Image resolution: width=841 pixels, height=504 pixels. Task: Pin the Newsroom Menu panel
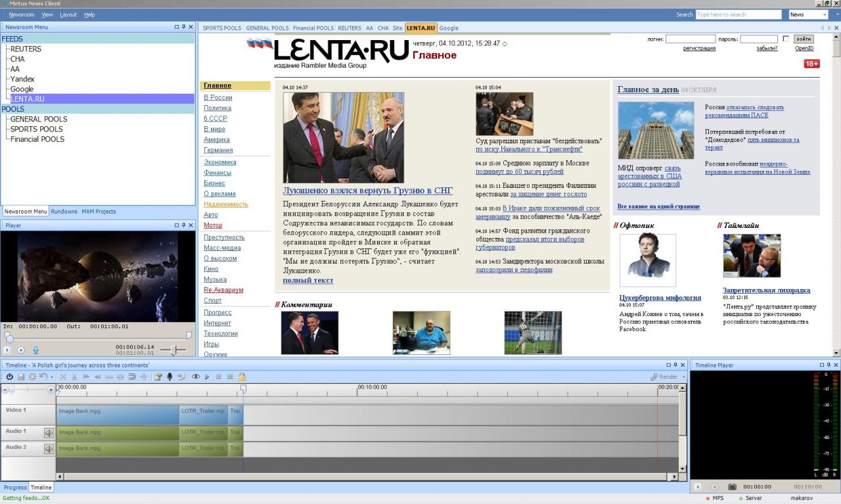click(183, 27)
